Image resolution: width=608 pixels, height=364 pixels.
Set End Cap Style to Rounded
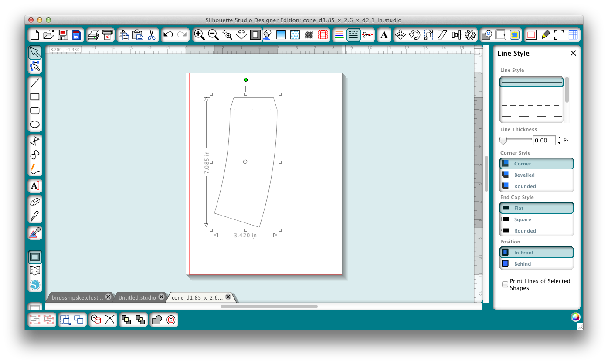(x=536, y=230)
